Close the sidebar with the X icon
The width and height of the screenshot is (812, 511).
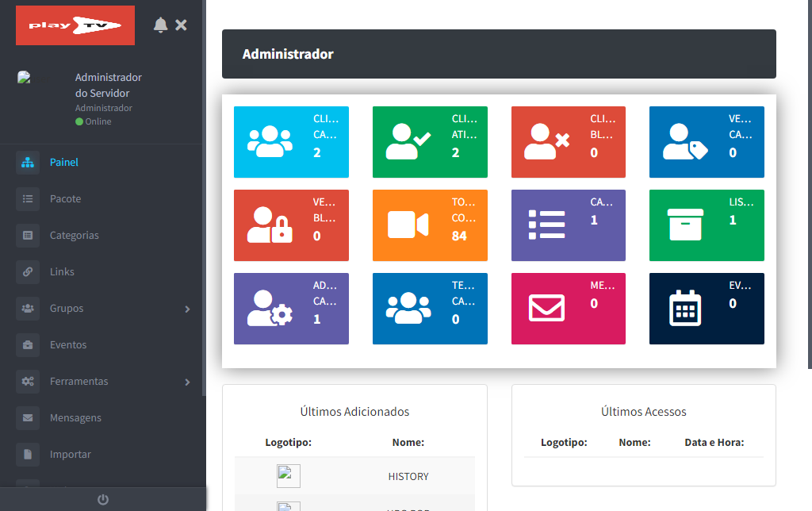pyautogui.click(x=181, y=25)
